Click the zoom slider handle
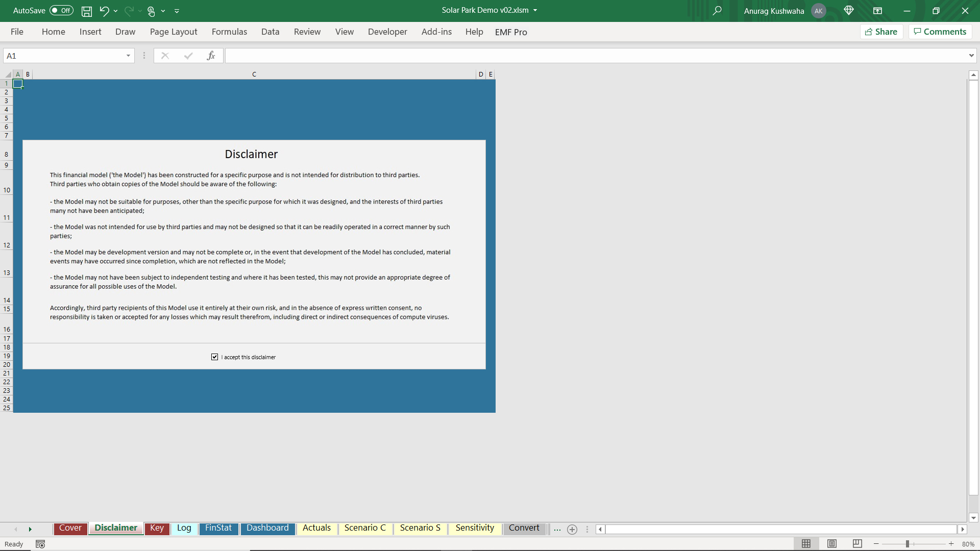 (908, 544)
